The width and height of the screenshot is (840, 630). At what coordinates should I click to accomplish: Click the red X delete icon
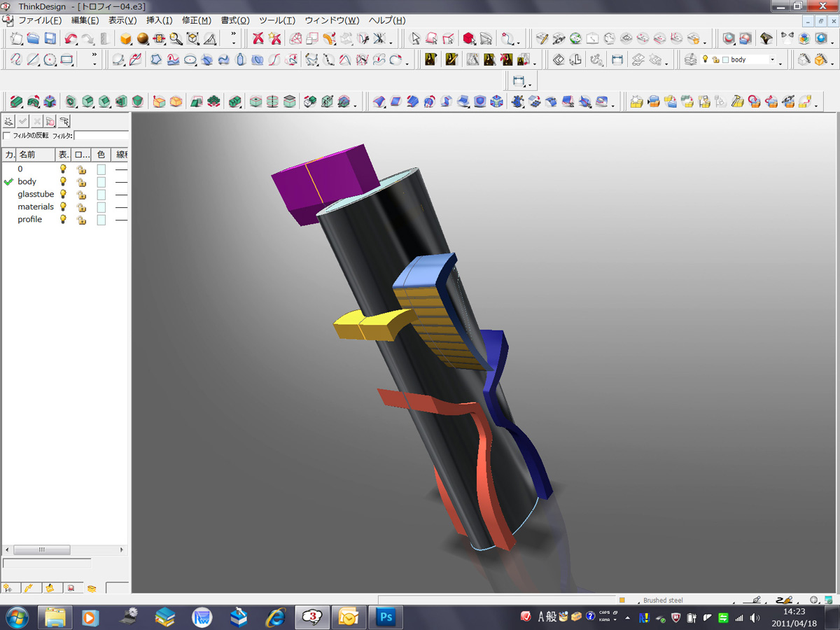[258, 38]
